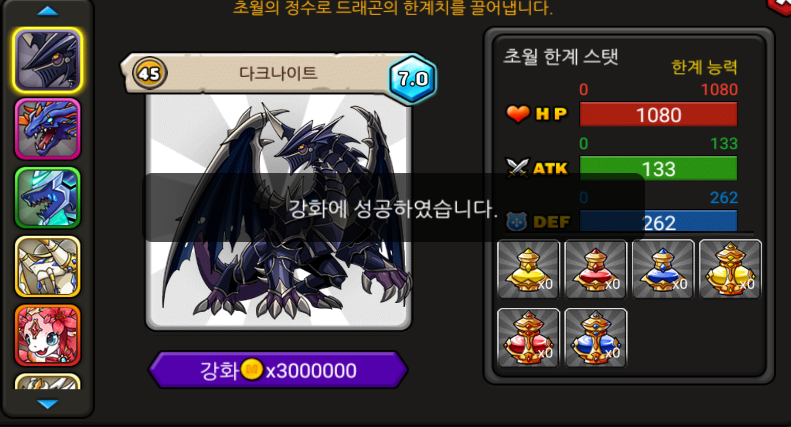791x427 pixels.
Task: Select the Dark Knight dragon portrait in sidebar
Action: coord(47,60)
